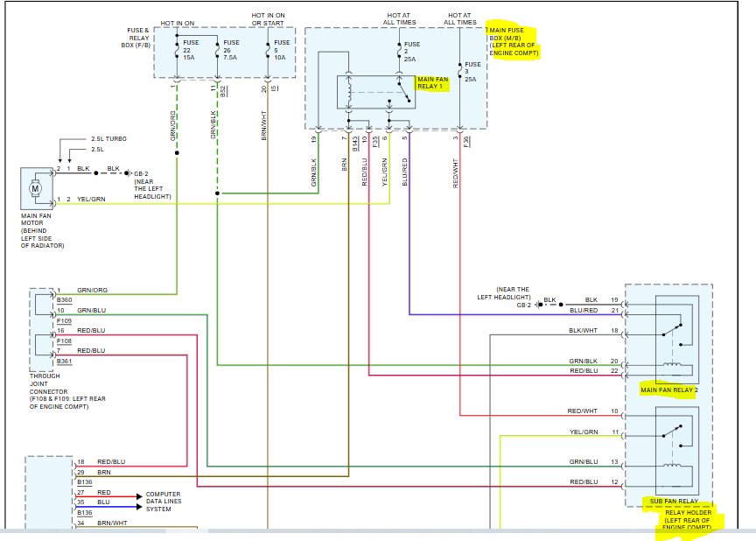756x541 pixels.
Task: Click the Main Fan Relay 2 switch symbol
Action: 673,330
